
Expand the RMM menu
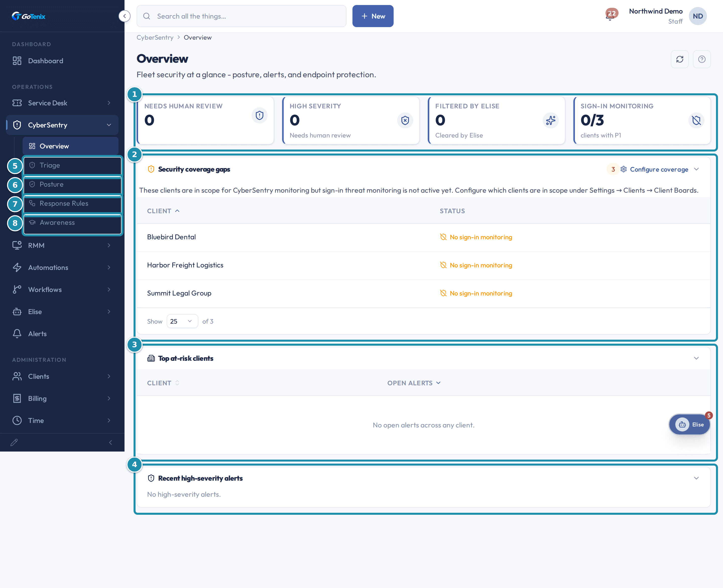point(62,245)
